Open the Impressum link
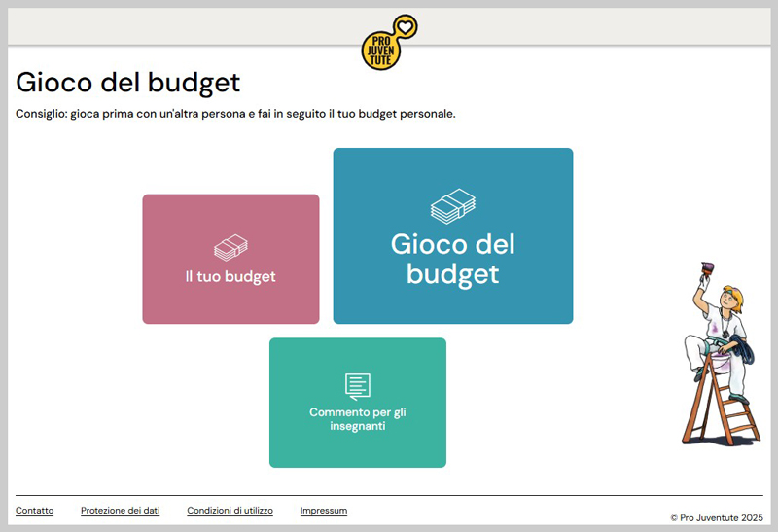778x532 pixels. click(323, 511)
